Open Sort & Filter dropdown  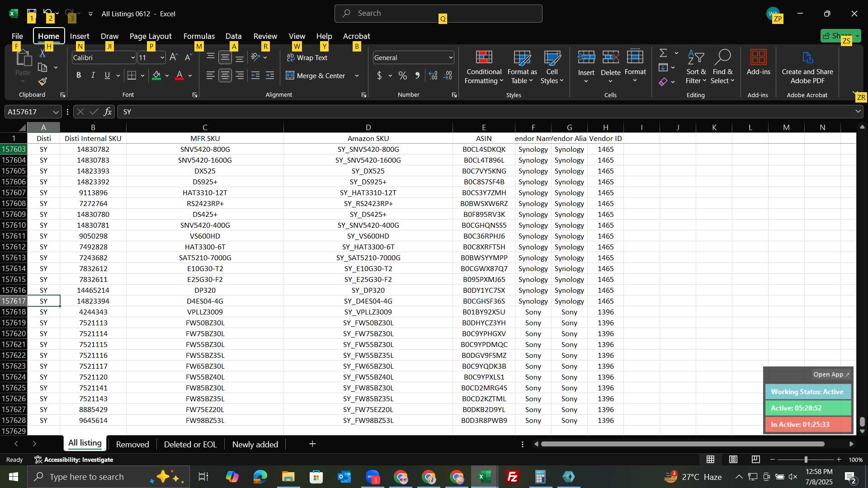coord(696,67)
